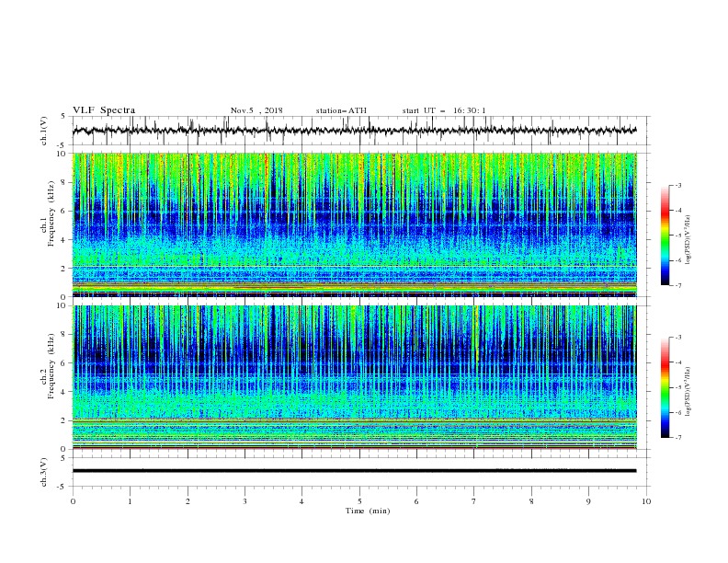
Task: Click the ch.1 frequency axis tick "4"
Action: (x=65, y=240)
